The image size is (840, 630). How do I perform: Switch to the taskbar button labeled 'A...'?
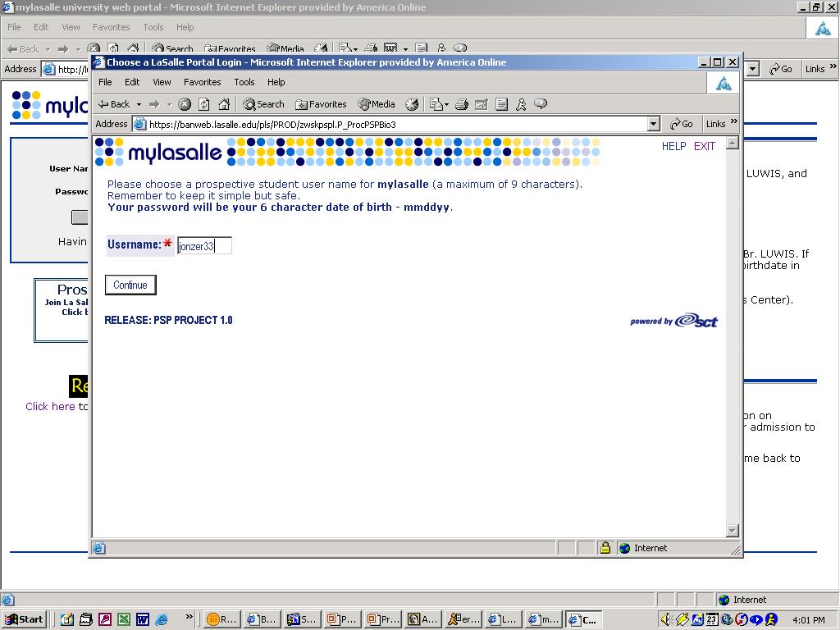coord(422,619)
